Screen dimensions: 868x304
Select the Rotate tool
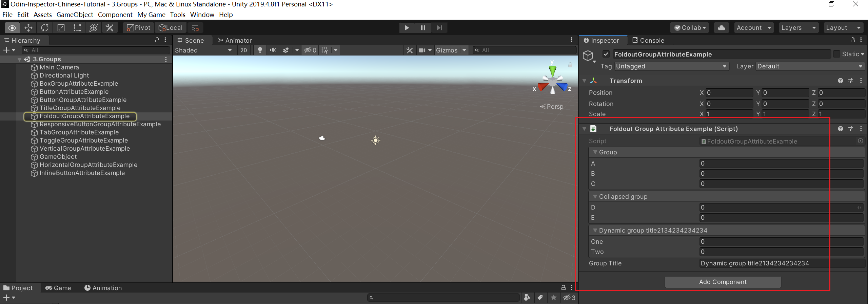tap(45, 28)
